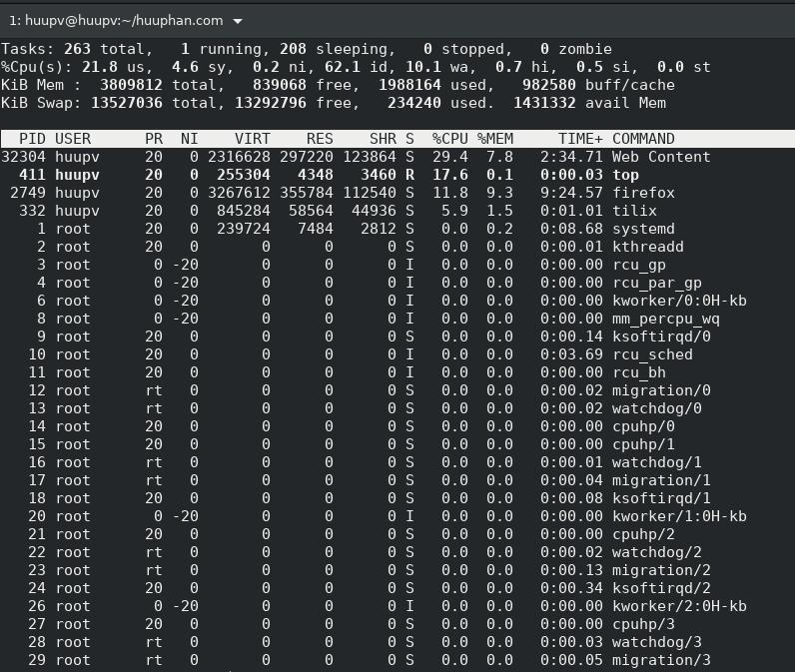Click PID 2749 in the process list
The height and width of the screenshot is (672, 795).
coord(28,193)
